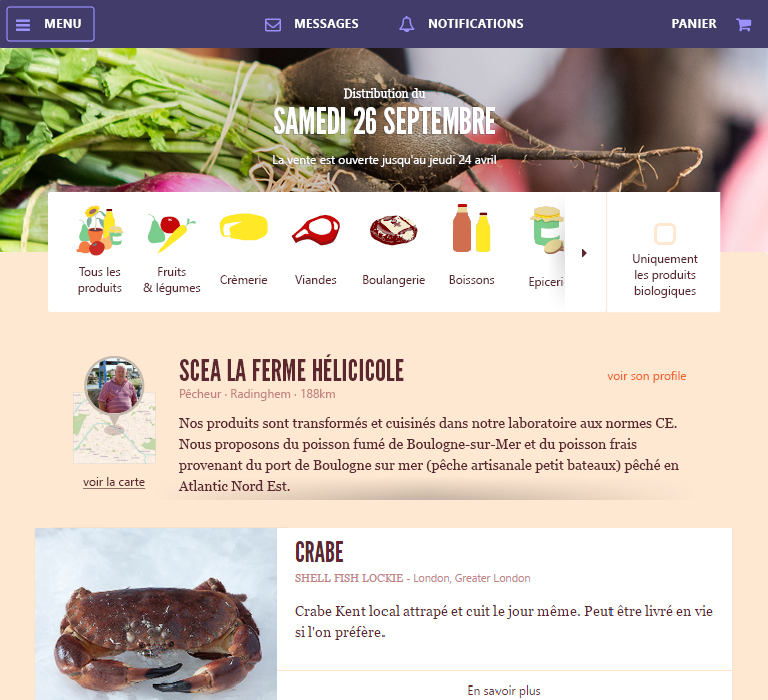Open the Notifications menu item
Screen dimensions: 768x700
[x=476, y=24]
